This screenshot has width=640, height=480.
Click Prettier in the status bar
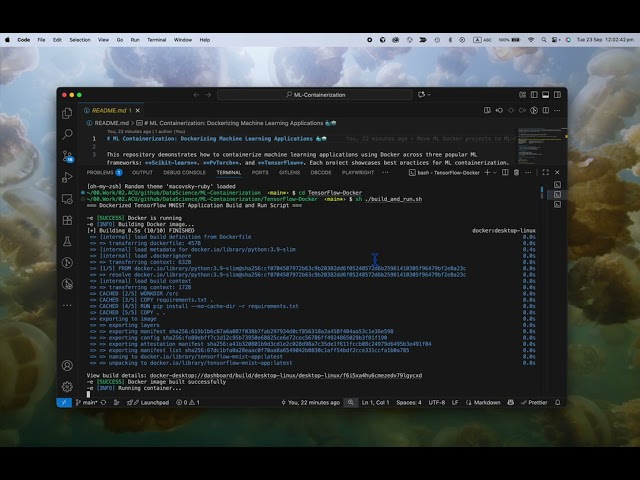(534, 402)
